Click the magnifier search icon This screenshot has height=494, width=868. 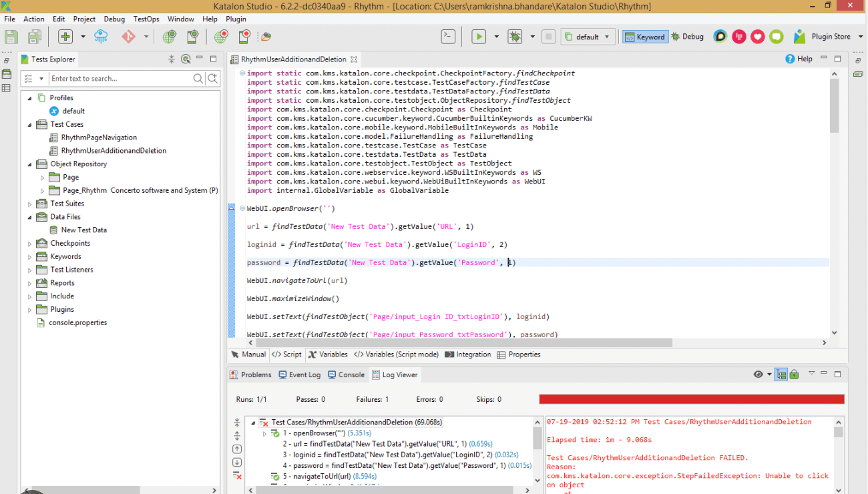click(x=198, y=79)
